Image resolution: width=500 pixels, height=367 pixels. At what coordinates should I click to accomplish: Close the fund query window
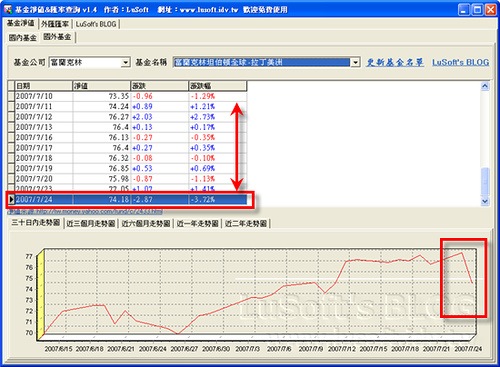point(490,9)
